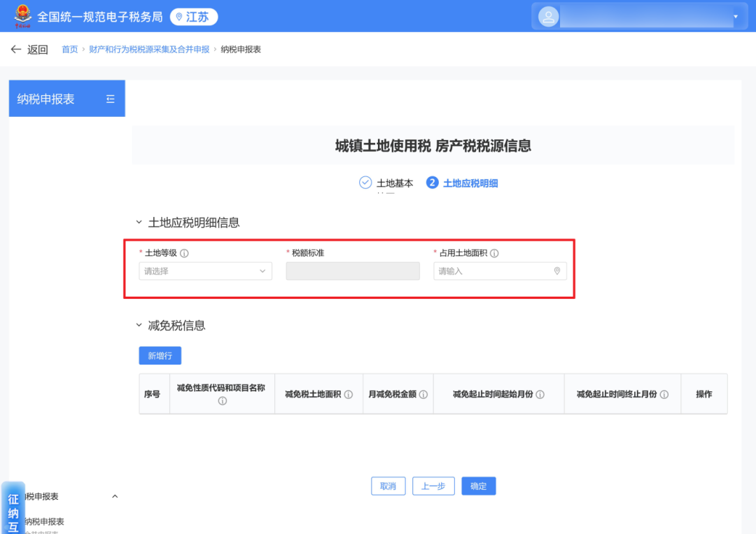Click the tax bureau emblem logo
The image size is (756, 534).
tap(22, 16)
